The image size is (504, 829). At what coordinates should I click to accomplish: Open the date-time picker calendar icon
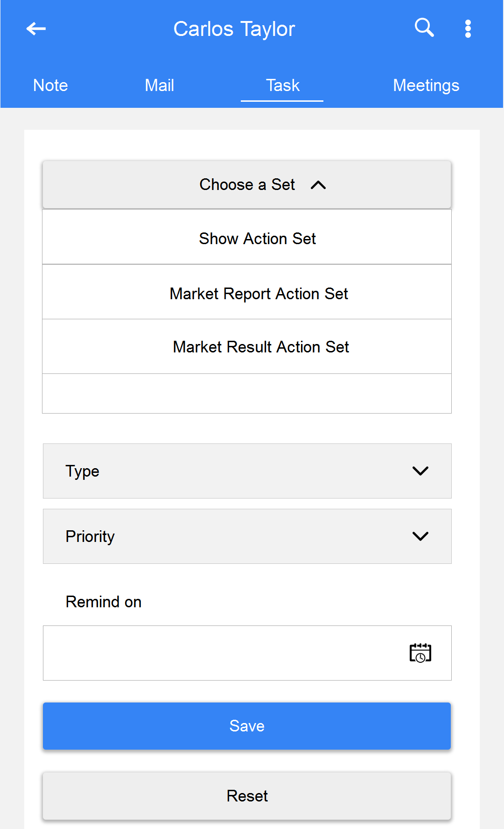pos(420,653)
